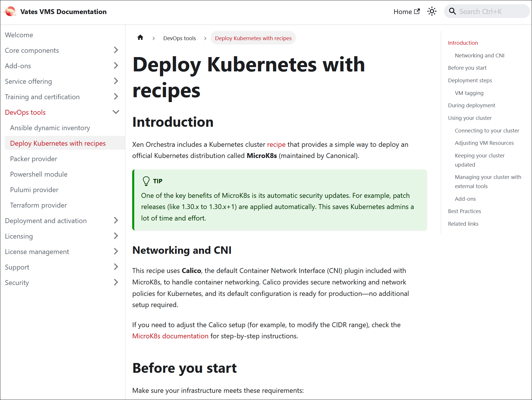
Task: Follow the red recipe link
Action: tap(276, 145)
